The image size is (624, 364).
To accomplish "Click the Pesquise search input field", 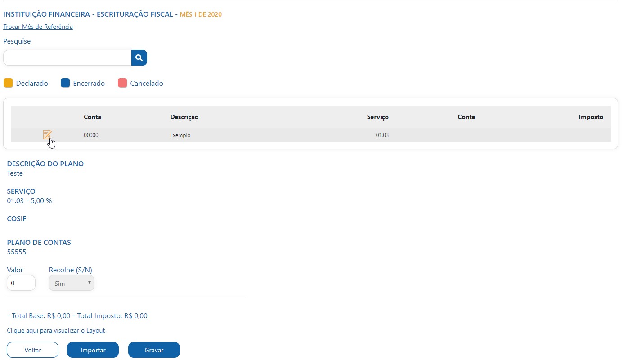I will [67, 58].
